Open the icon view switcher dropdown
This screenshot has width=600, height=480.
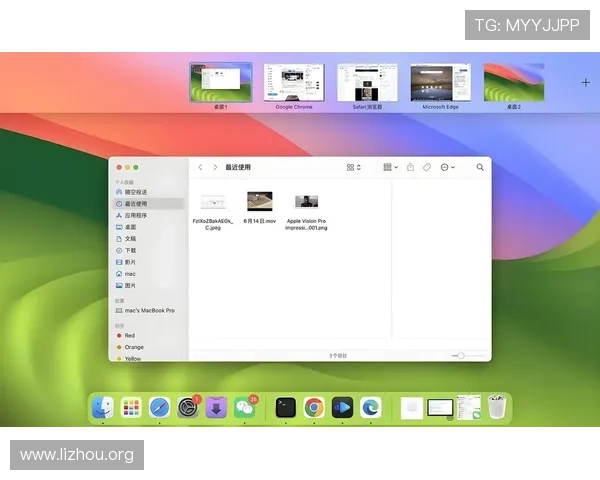tap(354, 167)
